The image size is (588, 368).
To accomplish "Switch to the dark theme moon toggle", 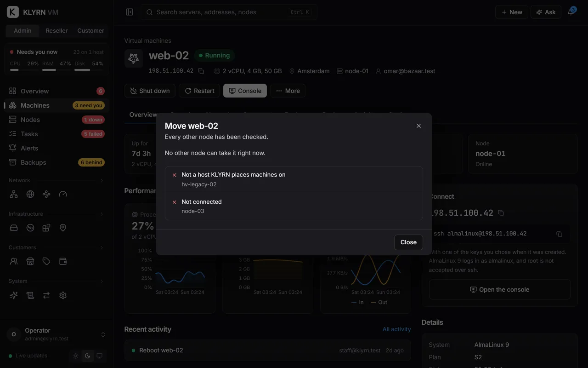I will [x=88, y=356].
